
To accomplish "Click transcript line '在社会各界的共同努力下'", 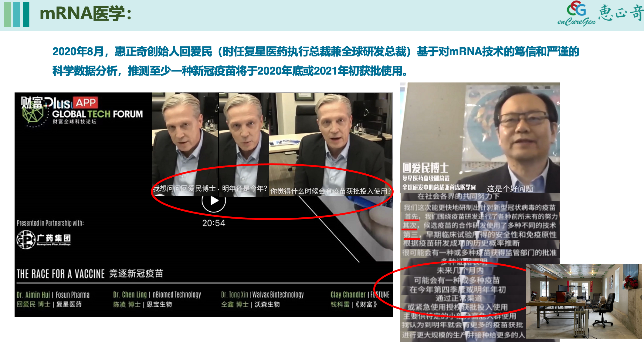I will coord(458,196).
